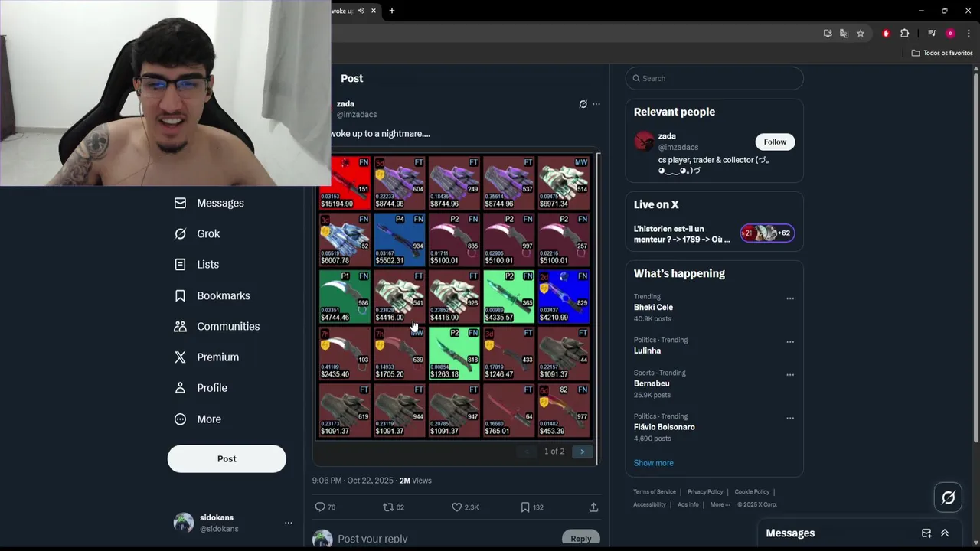This screenshot has width=980, height=551.
Task: Open Lists in the sidebar
Action: 197,264
